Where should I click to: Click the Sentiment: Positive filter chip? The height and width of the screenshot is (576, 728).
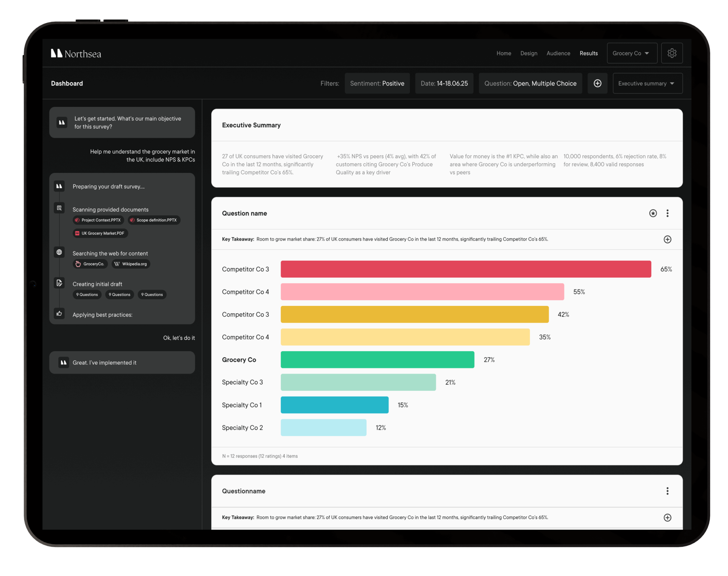click(377, 83)
